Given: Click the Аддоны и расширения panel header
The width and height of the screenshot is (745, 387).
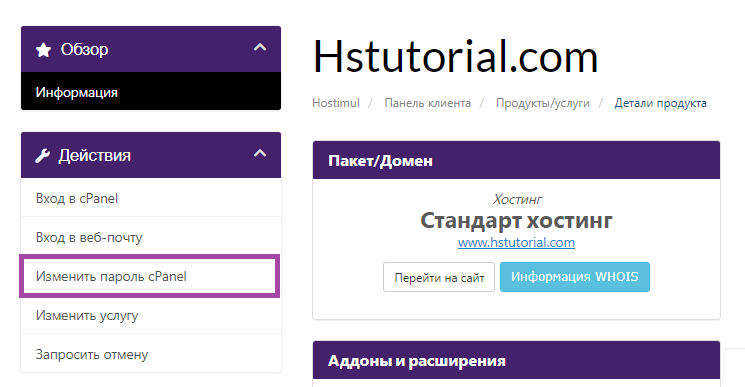Looking at the screenshot, I should pos(516,360).
